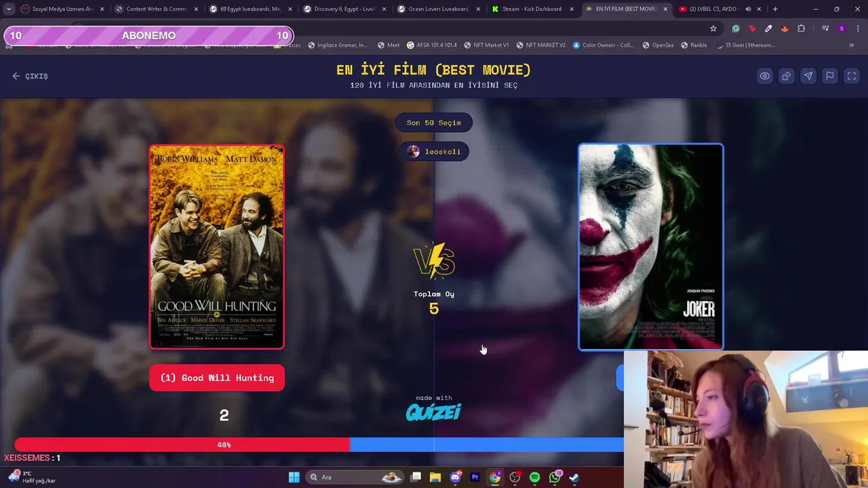Switch to Sosyal Medya Uzmanı tab
Image resolution: width=868 pixels, height=488 pixels.
coord(62,9)
